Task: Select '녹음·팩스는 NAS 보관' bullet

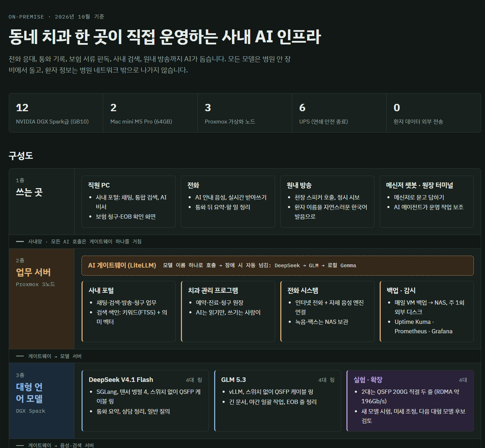Action: pyautogui.click(x=322, y=322)
